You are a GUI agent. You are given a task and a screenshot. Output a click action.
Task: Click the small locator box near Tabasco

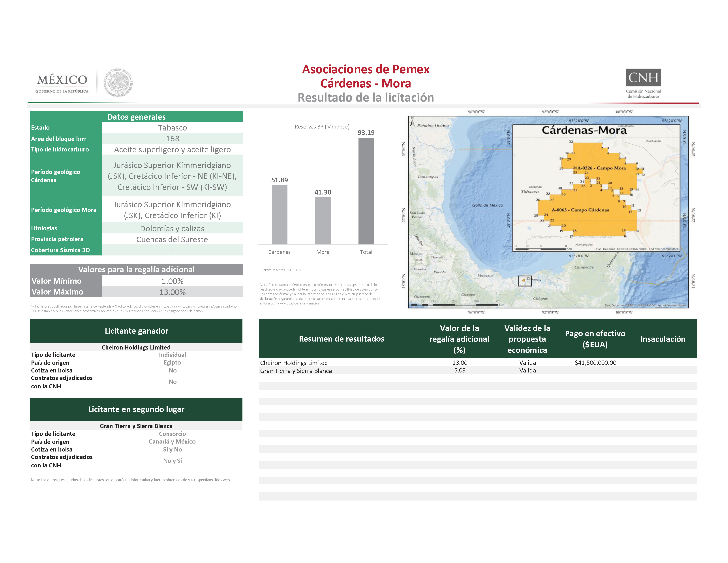525,281
